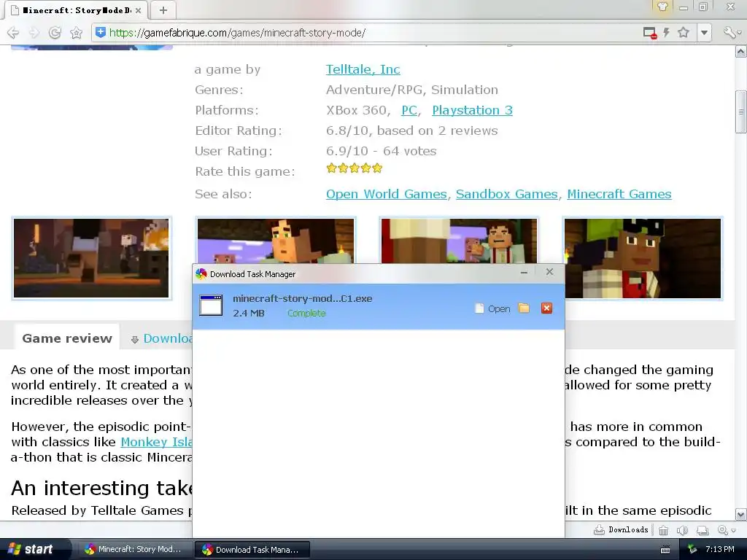Click the trash bin icon in status bar

pyautogui.click(x=663, y=530)
